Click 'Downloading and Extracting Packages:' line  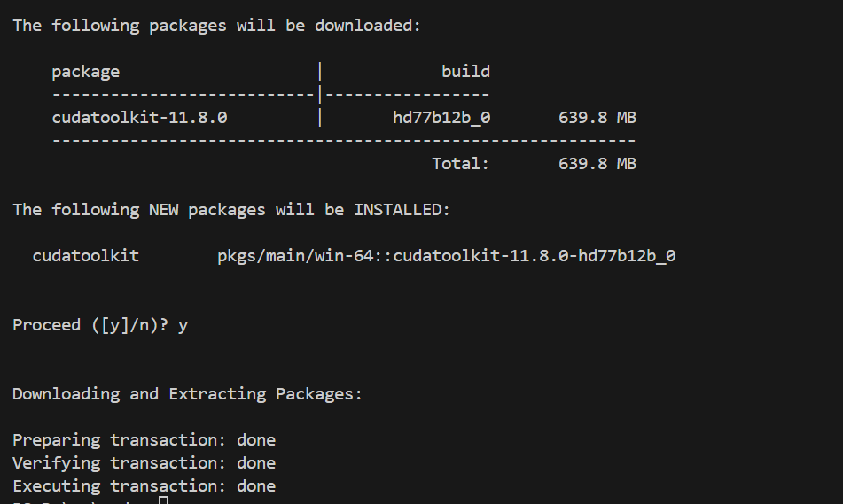[x=187, y=394]
